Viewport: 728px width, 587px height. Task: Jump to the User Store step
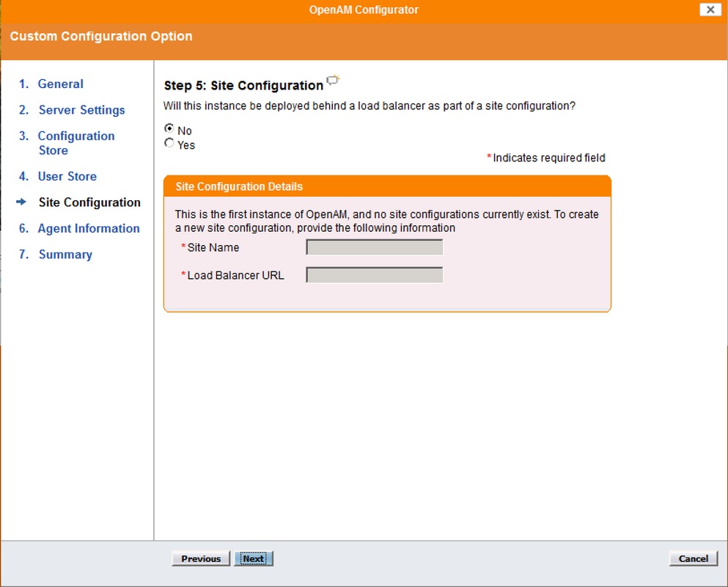pyautogui.click(x=67, y=176)
